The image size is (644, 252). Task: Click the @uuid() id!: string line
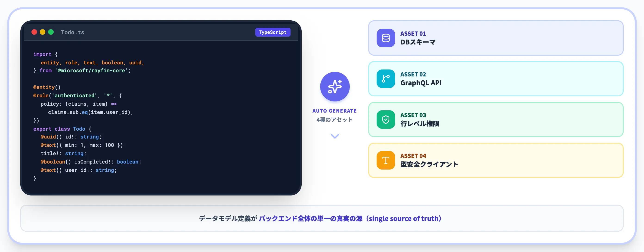[71, 137]
